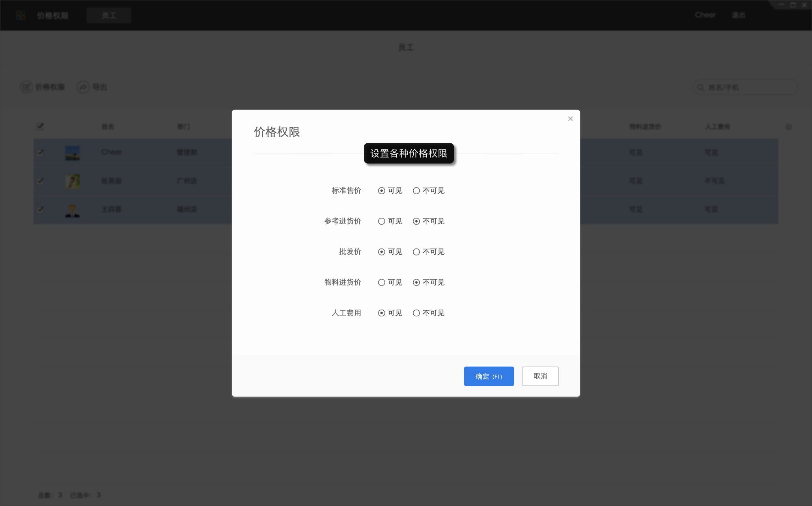The image size is (812, 506).
Task: Select the 价格权限 pencil edit icon
Action: [x=26, y=87]
